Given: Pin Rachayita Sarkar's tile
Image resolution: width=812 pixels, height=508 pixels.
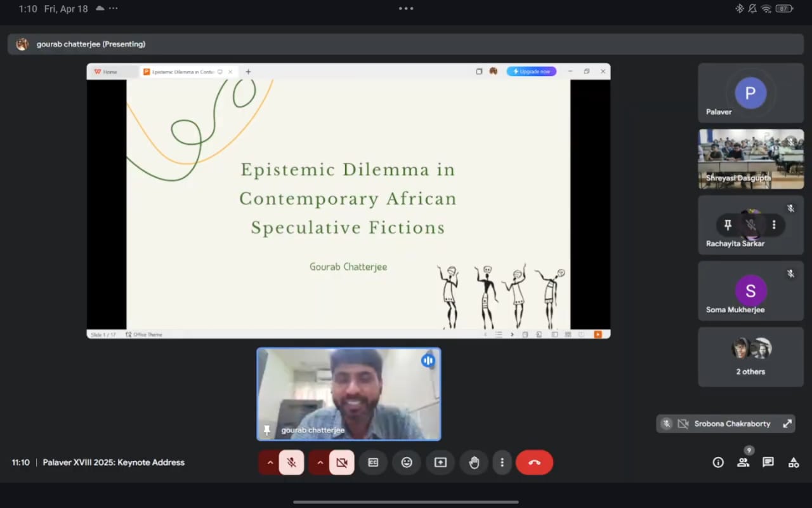Looking at the screenshot, I should point(728,225).
